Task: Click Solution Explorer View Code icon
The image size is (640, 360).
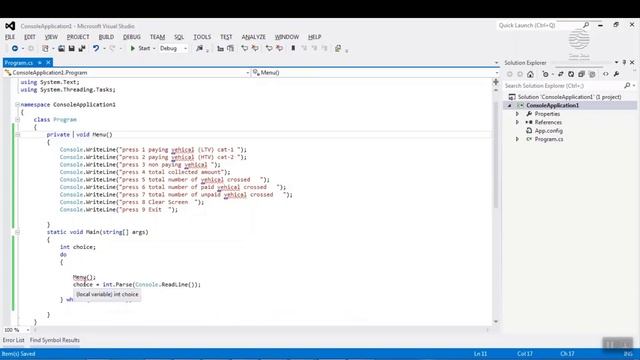Action: pos(606,74)
